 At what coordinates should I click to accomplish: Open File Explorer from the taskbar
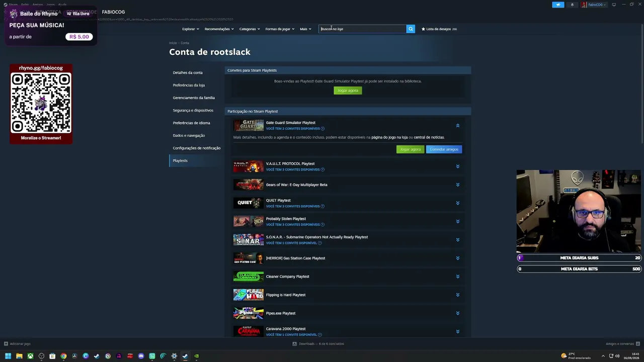19,356
